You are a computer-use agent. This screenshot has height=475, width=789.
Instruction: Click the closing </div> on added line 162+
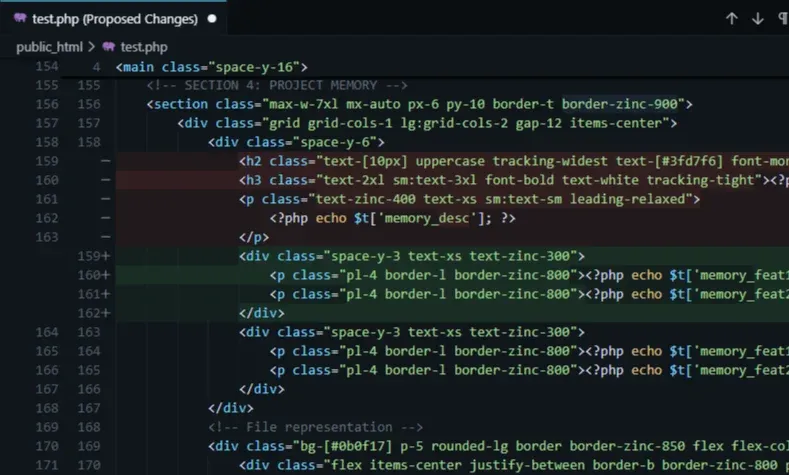(x=262, y=313)
